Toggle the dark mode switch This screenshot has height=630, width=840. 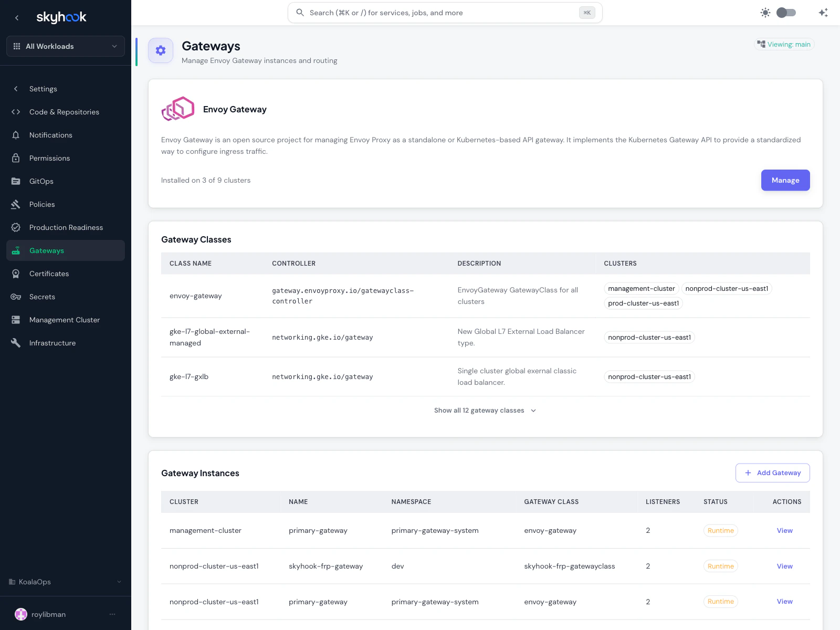(786, 13)
